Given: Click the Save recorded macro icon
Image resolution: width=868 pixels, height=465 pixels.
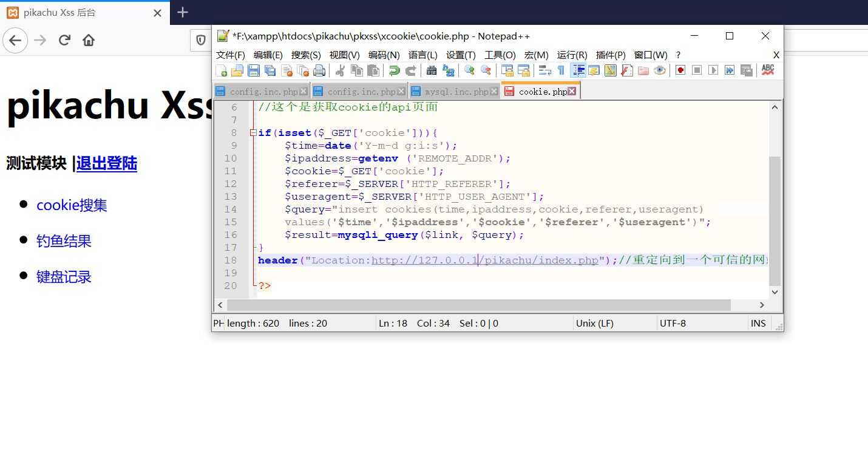Looking at the screenshot, I should [x=746, y=70].
